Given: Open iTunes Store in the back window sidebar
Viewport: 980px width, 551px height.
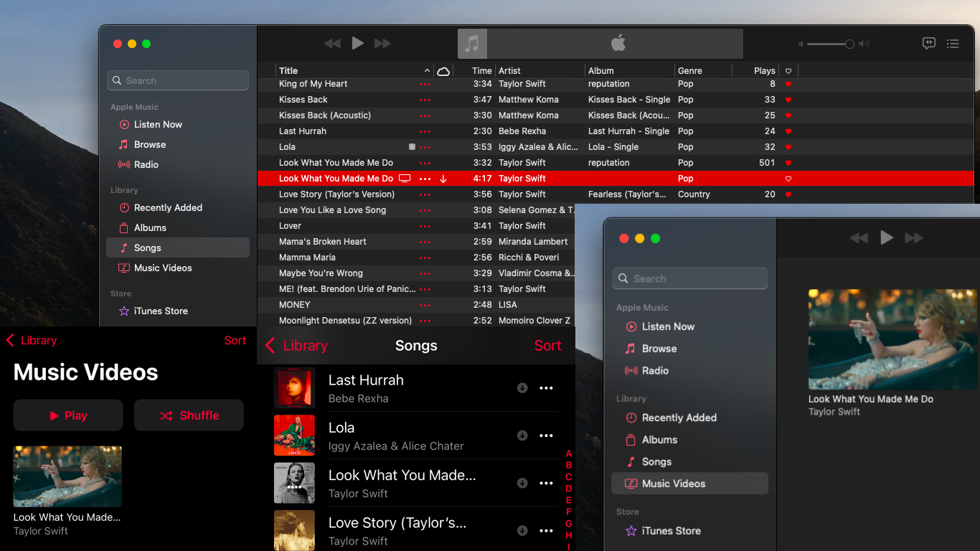Looking at the screenshot, I should (161, 311).
